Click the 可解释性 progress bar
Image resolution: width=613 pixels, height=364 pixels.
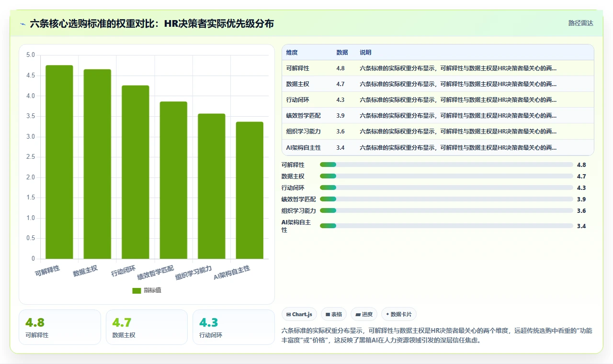click(x=446, y=165)
